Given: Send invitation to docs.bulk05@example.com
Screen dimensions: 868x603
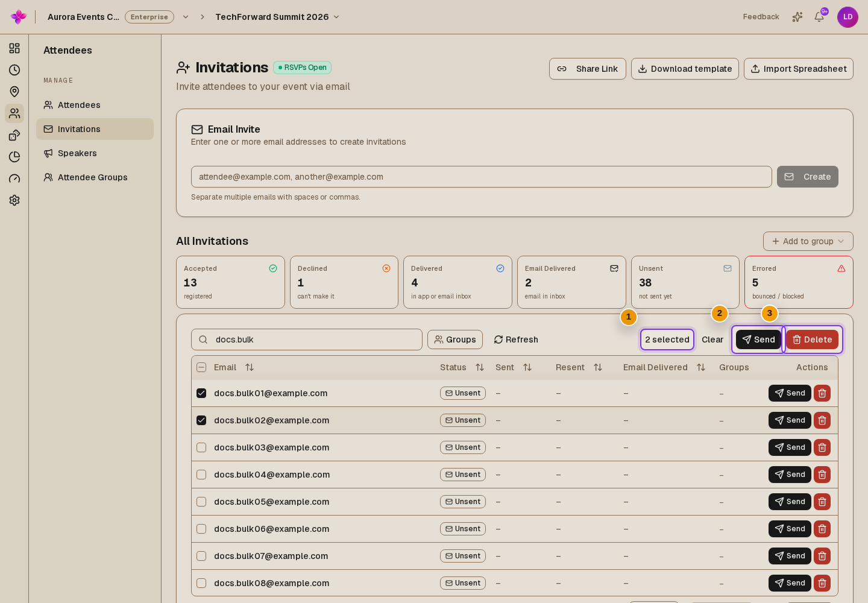Looking at the screenshot, I should tap(790, 502).
